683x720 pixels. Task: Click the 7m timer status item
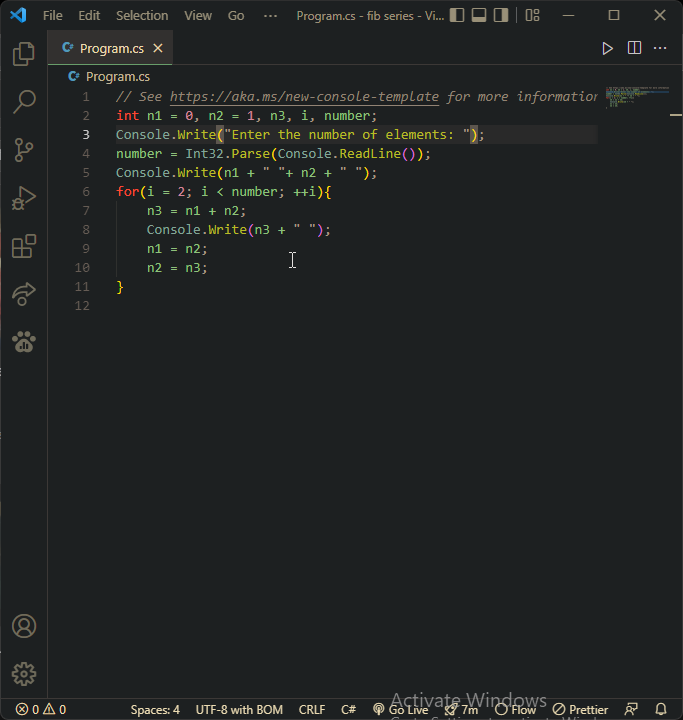[x=461, y=709]
